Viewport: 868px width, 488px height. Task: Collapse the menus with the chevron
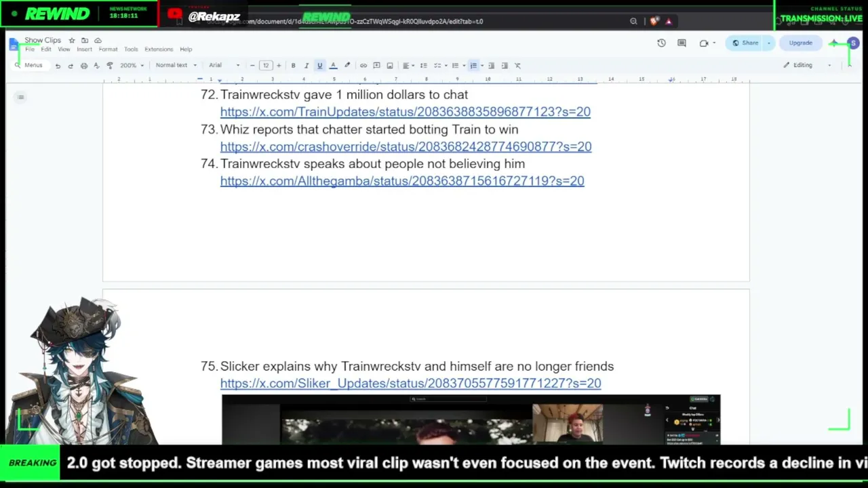pos(849,66)
